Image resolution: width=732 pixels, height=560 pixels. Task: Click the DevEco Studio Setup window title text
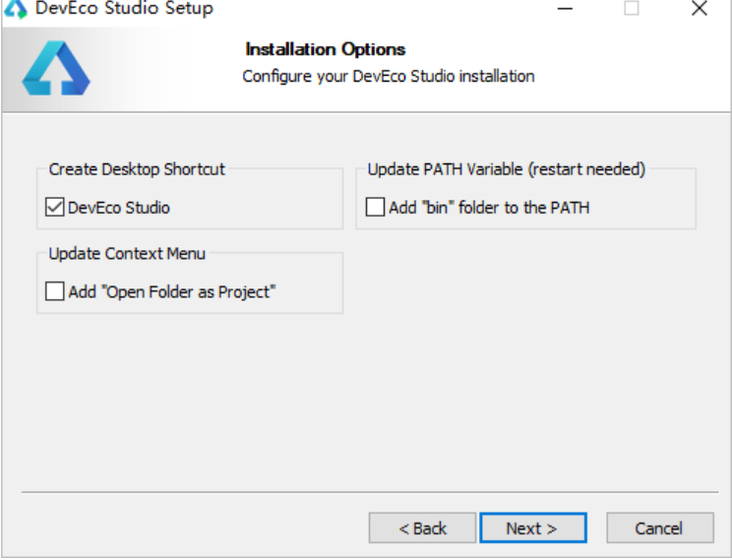[x=124, y=9]
